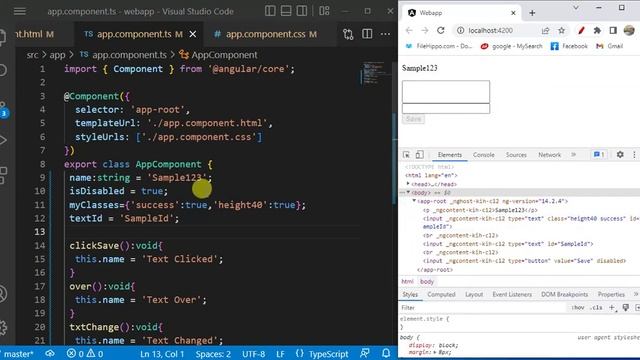Open DevTools settings gear
This screenshot has width=640, height=360.
click(620, 155)
